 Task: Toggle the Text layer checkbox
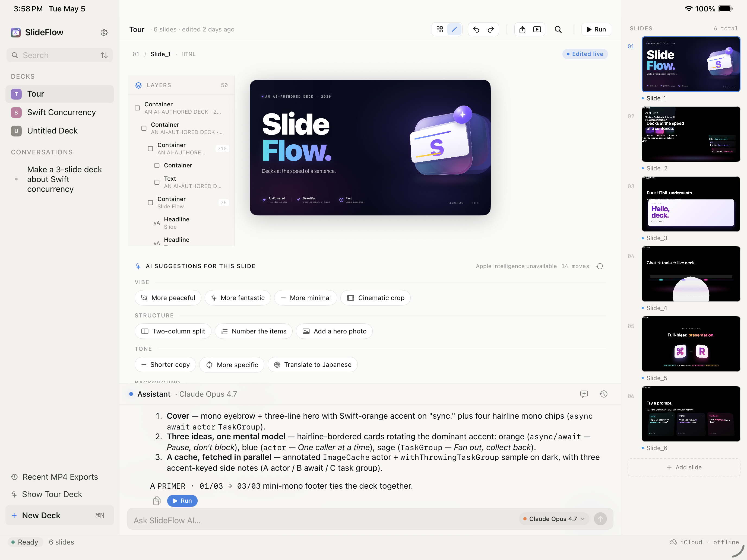click(157, 182)
